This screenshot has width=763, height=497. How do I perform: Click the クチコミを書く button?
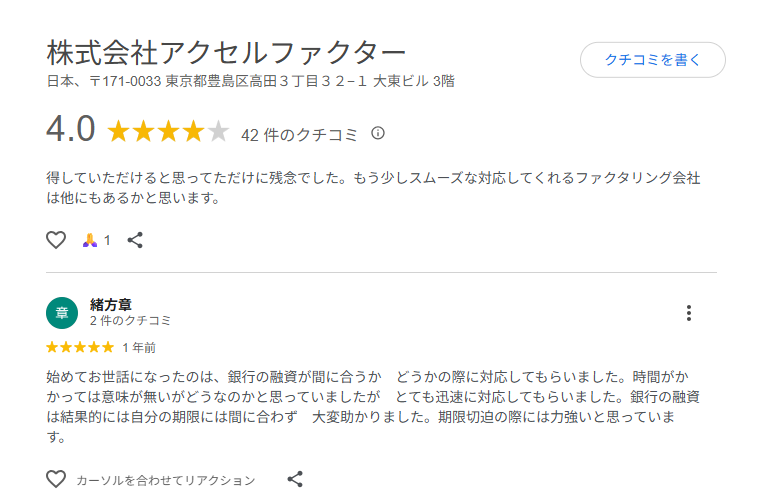pos(652,60)
